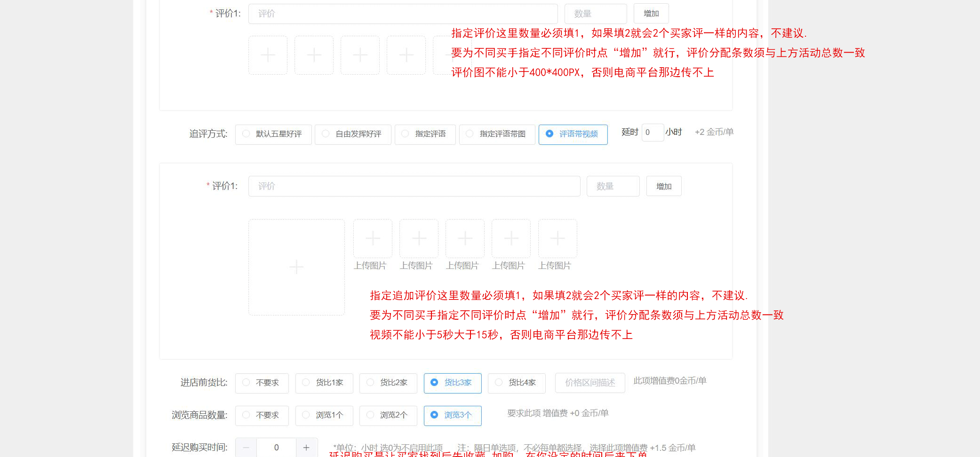Click the 延时 hours input field
Image resolution: width=980 pixels, height=457 pixels.
[652, 133]
